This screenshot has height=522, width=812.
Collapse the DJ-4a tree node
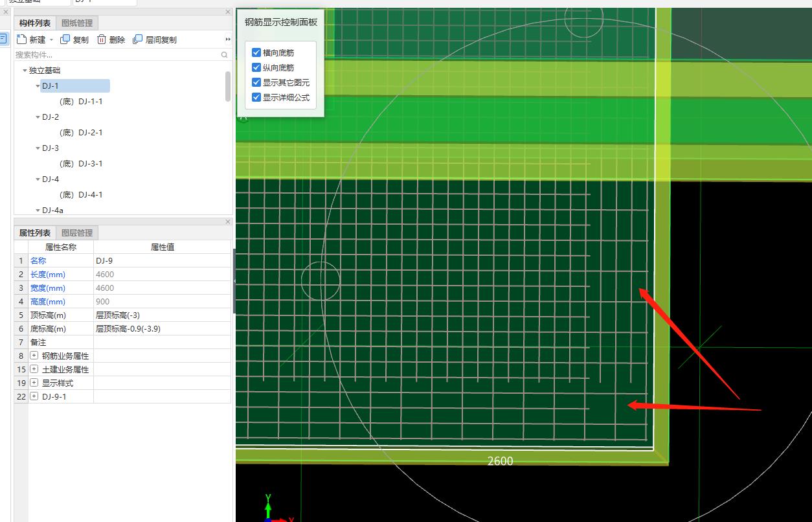pyautogui.click(x=38, y=210)
